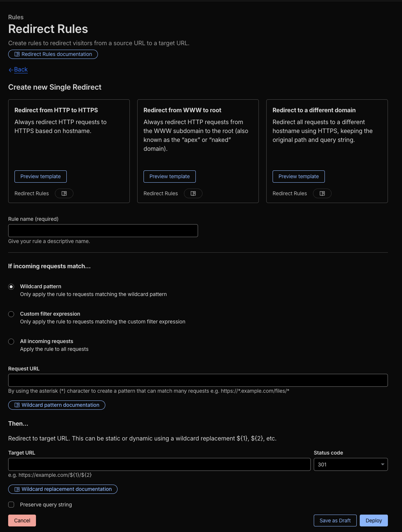Screen dimensions: 402x532
Task: Select Custom filter expression radio option
Action: click(x=11, y=314)
